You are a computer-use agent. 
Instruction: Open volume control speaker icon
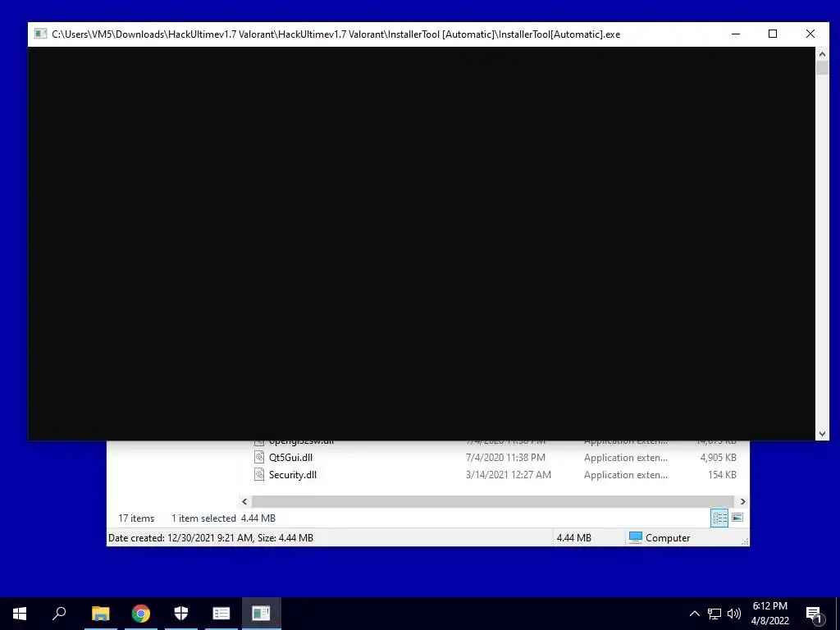734,614
